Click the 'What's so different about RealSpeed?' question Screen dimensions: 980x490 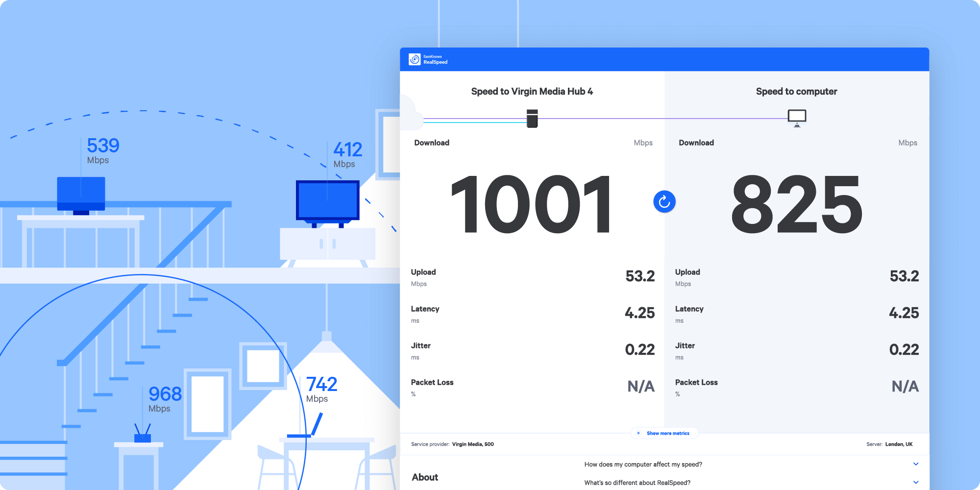click(x=637, y=483)
